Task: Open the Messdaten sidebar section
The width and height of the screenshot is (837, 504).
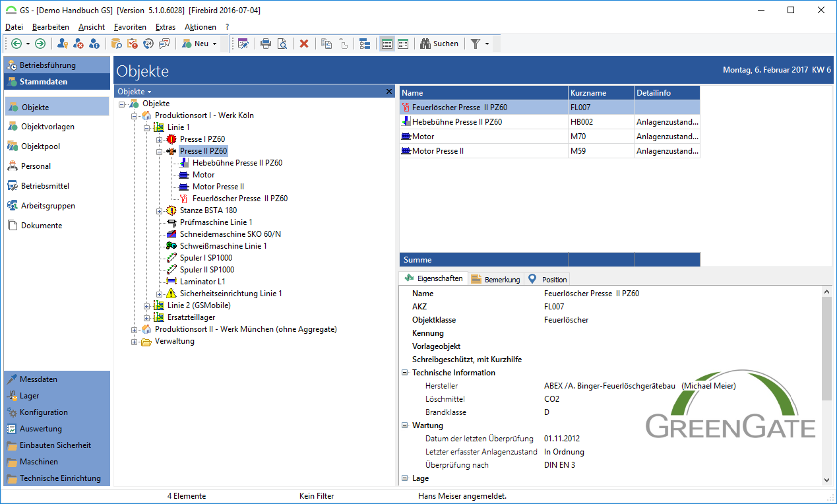Action: click(x=57, y=379)
